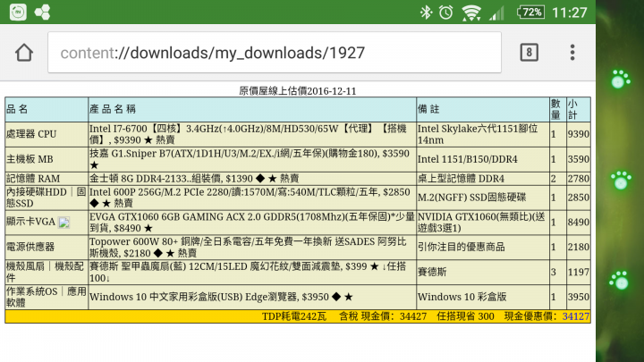The width and height of the screenshot is (644, 362).
Task: Select the 作業系統OS｜應用軟體 label
Action: point(46,297)
